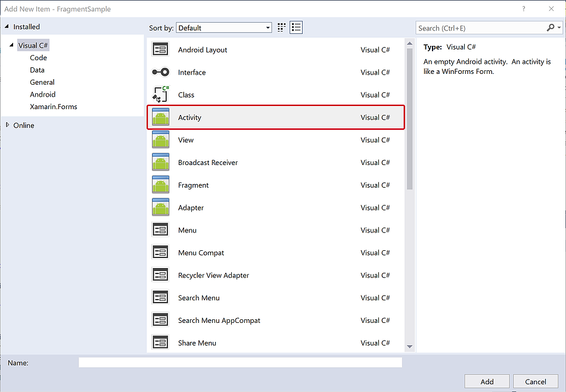The image size is (566, 392).
Task: Select the Android category
Action: point(42,95)
